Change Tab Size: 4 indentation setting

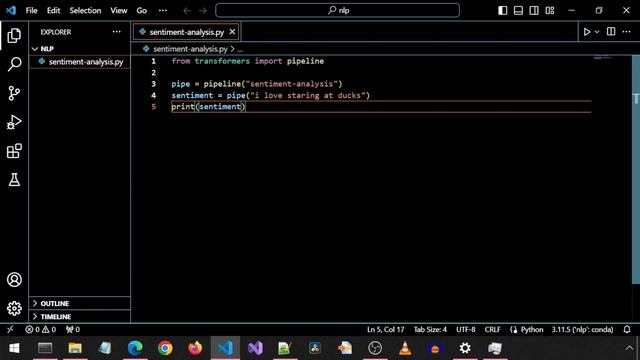(x=430, y=329)
